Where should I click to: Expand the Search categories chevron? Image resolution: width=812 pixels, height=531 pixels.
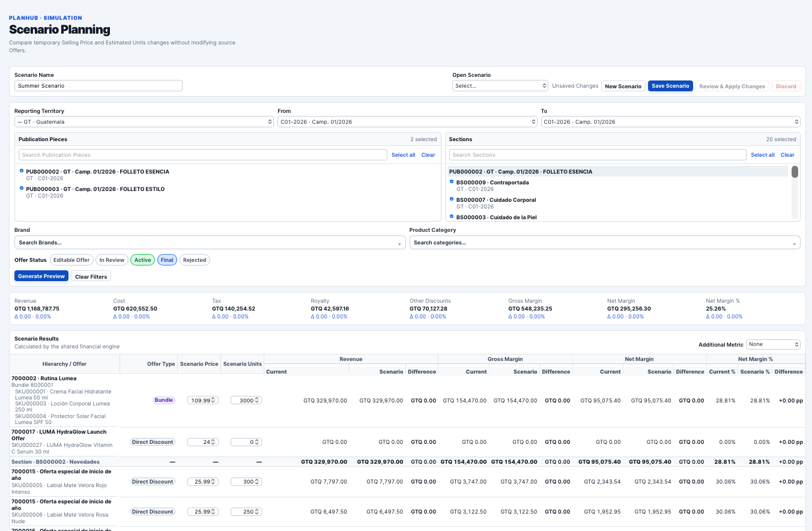795,243
